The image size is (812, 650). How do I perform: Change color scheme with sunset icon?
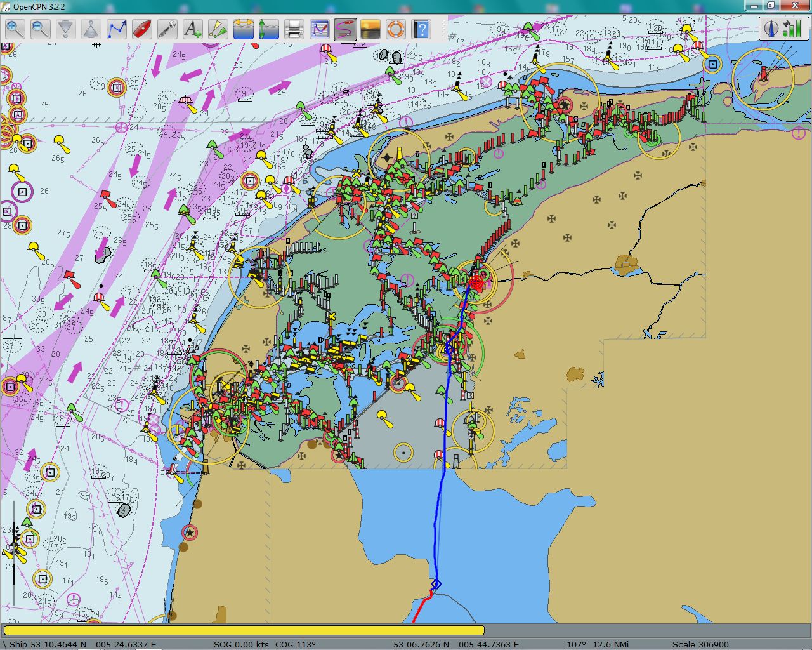coord(370,29)
